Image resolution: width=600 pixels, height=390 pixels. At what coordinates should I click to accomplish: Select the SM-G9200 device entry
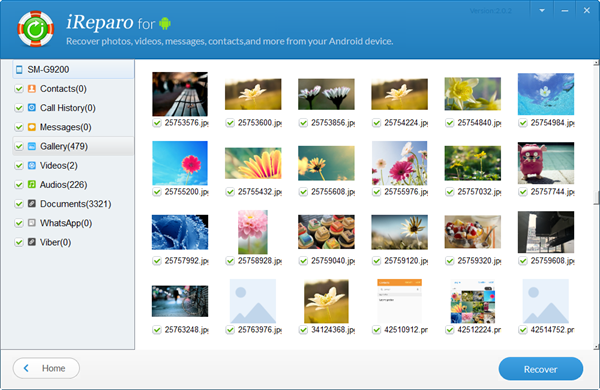[x=73, y=69]
